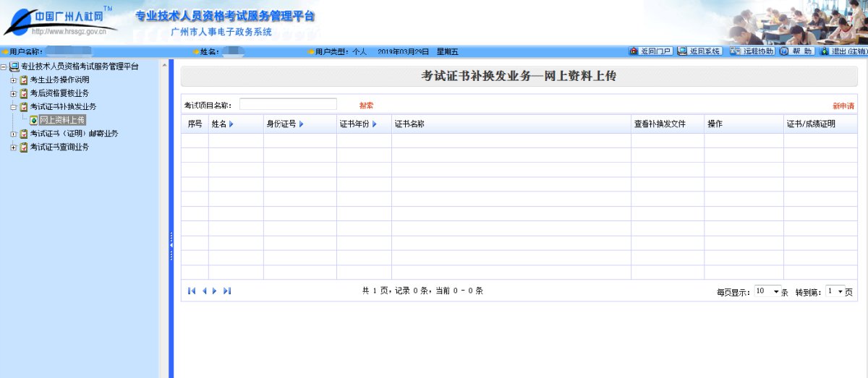The image size is (868, 378).
Task: Click the 新申请 link
Action: [x=843, y=106]
